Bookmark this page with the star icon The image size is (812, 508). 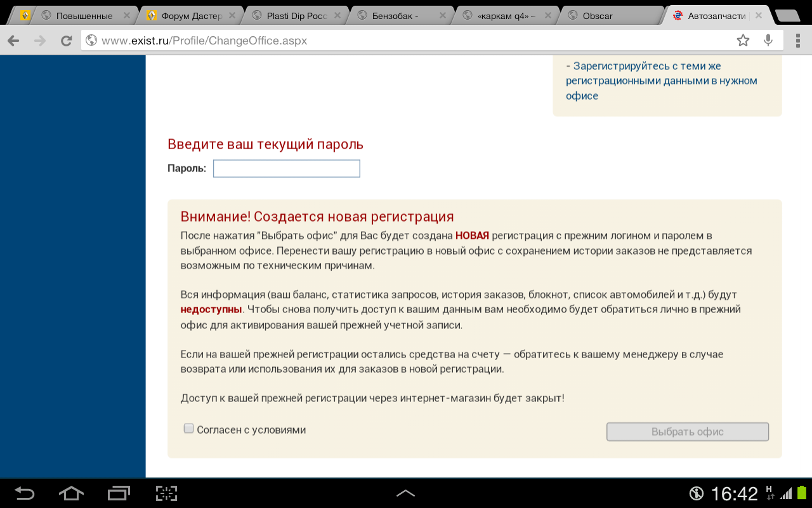pyautogui.click(x=743, y=41)
